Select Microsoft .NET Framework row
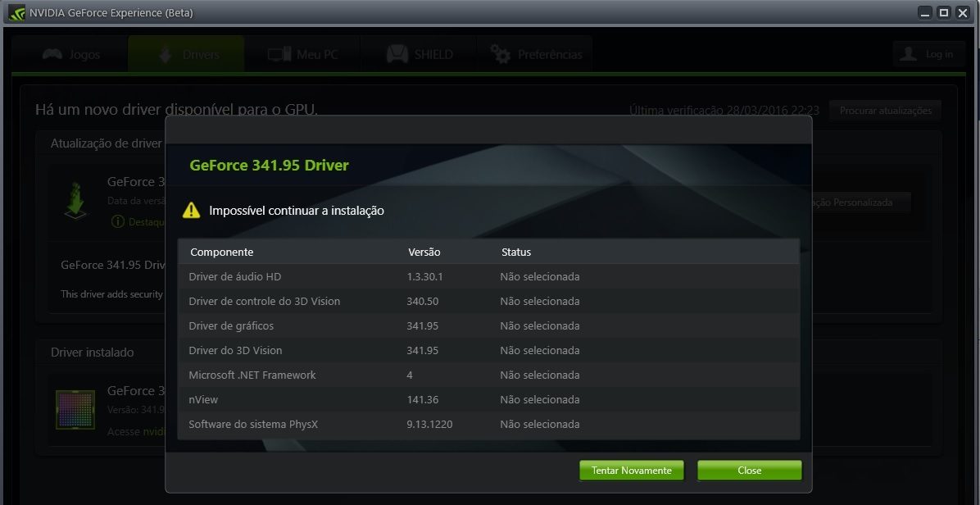The height and width of the screenshot is (505, 980). click(488, 375)
